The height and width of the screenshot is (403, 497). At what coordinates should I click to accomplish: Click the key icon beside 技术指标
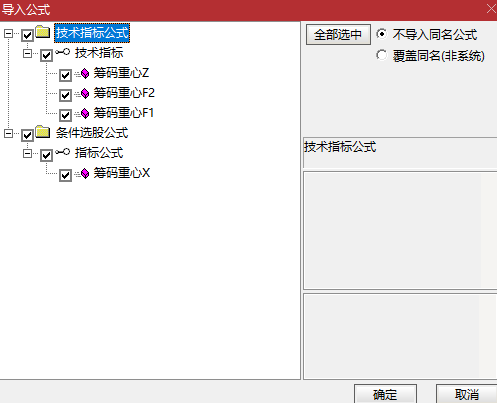pyautogui.click(x=63, y=52)
